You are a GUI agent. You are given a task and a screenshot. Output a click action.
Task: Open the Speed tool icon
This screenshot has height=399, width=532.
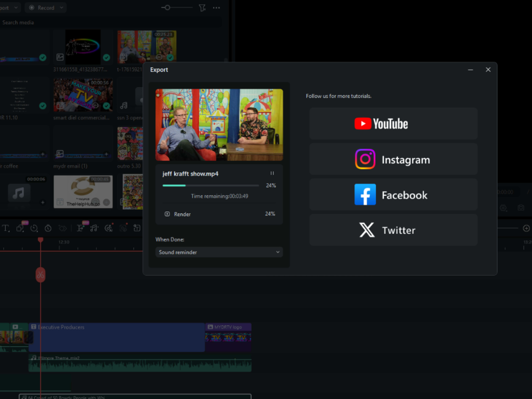pos(34,228)
